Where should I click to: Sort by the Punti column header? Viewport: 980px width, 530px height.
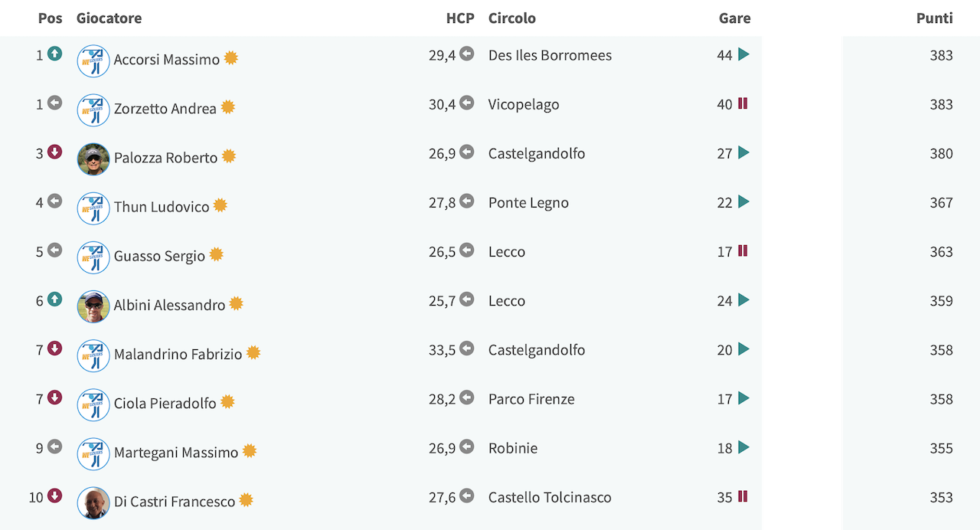(934, 18)
